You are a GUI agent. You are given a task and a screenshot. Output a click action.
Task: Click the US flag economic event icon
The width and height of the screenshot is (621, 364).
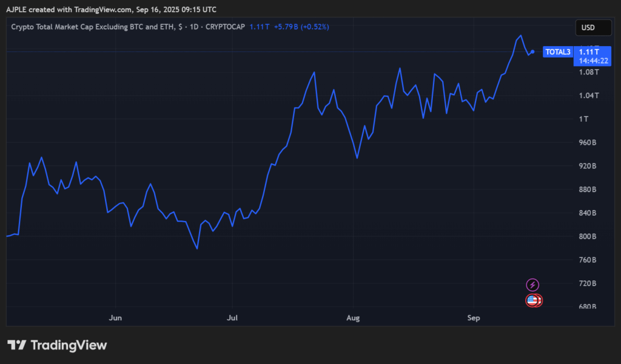tap(533, 300)
